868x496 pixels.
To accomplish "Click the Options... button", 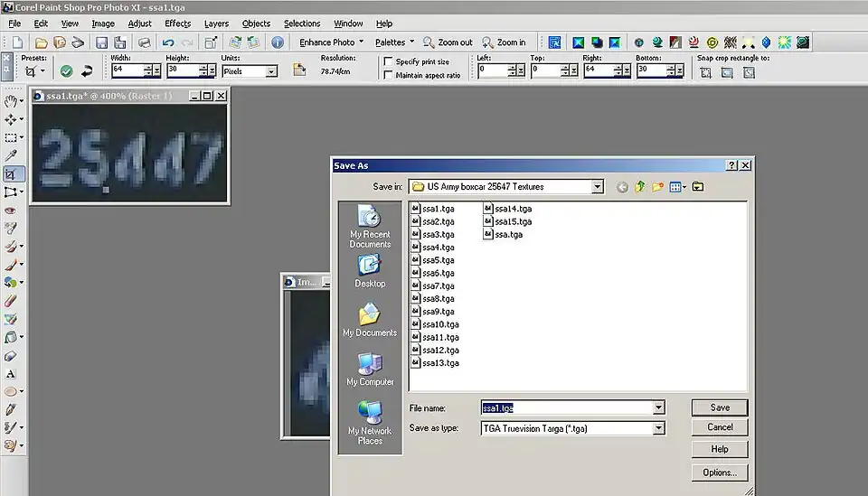I will (x=720, y=472).
